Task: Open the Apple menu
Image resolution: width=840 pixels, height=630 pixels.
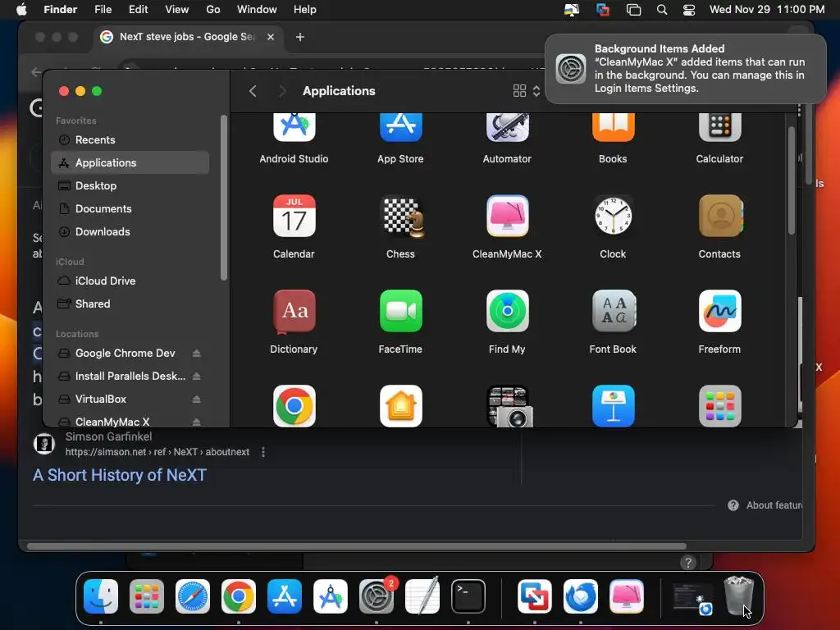Action: pyautogui.click(x=21, y=10)
